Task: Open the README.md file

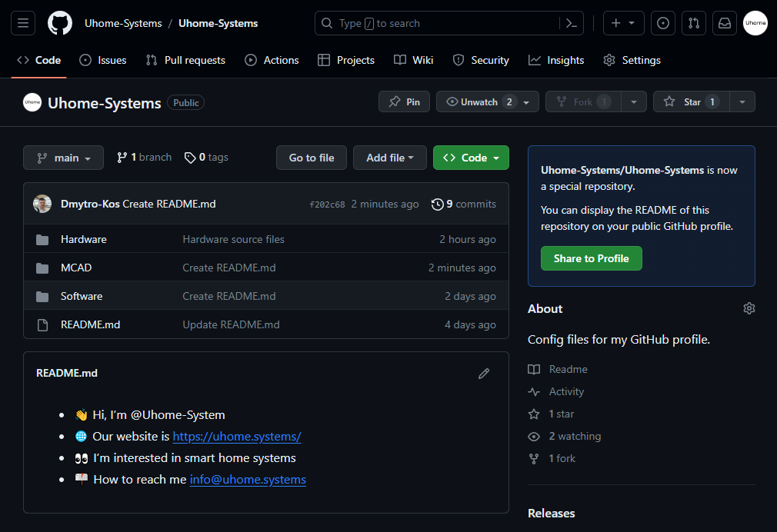Action: [90, 325]
